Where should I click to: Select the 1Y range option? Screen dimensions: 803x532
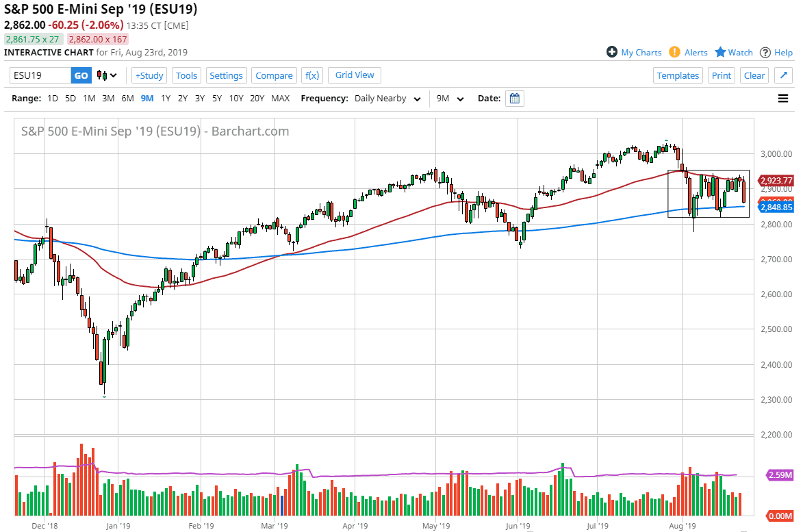point(166,99)
